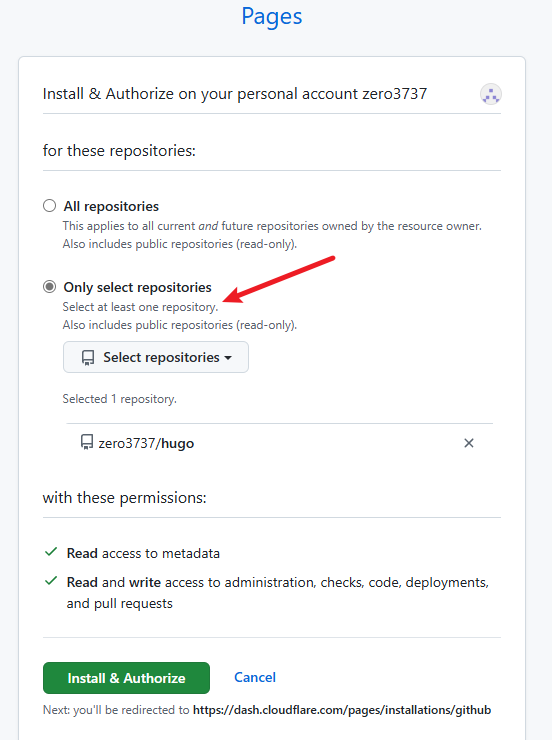The width and height of the screenshot is (552, 740).
Task: Click the zero3737/hugo repository name
Action: click(146, 443)
